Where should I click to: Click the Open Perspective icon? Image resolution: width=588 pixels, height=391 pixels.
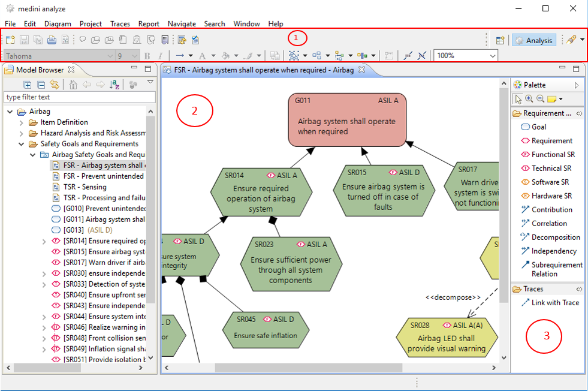500,40
